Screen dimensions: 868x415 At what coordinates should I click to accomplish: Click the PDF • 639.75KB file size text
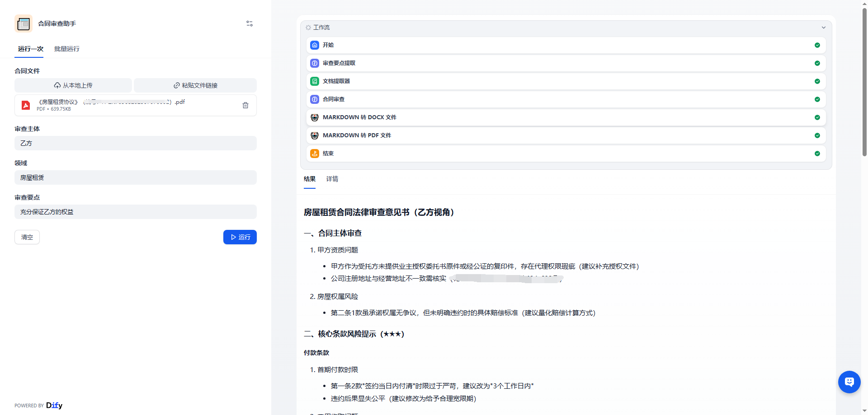(54, 109)
